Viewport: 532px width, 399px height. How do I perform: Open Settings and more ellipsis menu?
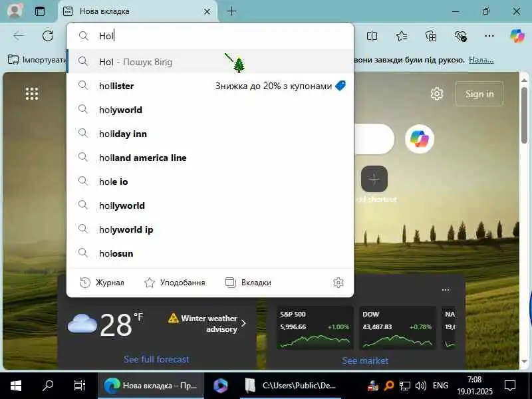489,36
